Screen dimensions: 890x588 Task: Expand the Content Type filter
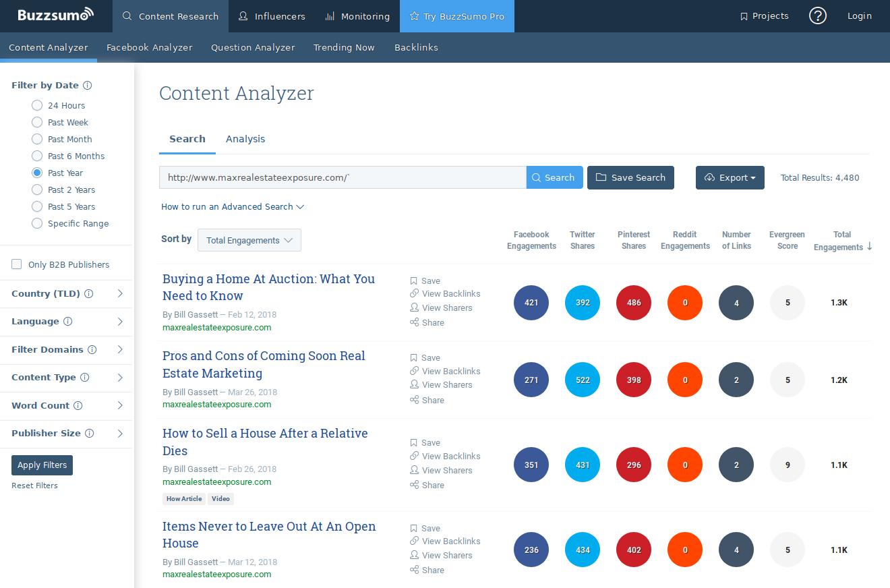click(120, 378)
